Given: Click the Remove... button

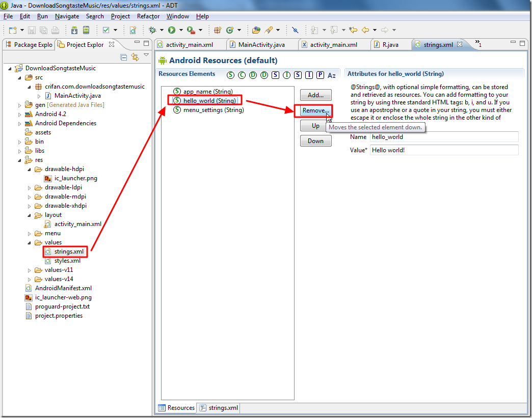Looking at the screenshot, I should pos(316,110).
